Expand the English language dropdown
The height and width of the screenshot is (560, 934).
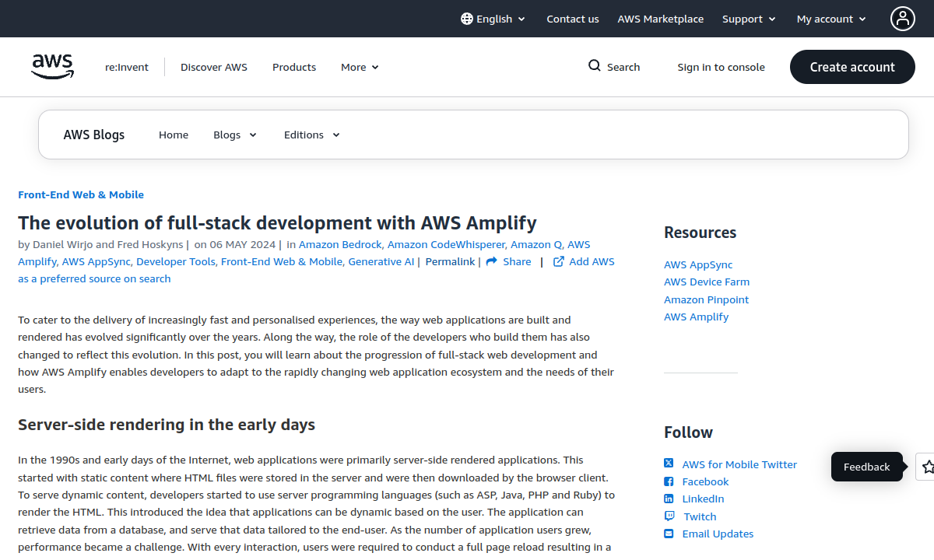click(x=494, y=19)
